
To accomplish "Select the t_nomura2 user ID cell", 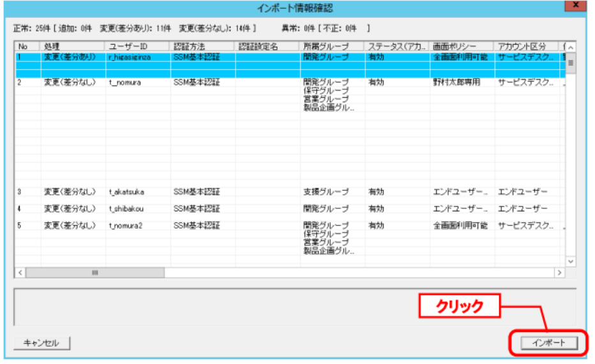I will pyautogui.click(x=126, y=226).
